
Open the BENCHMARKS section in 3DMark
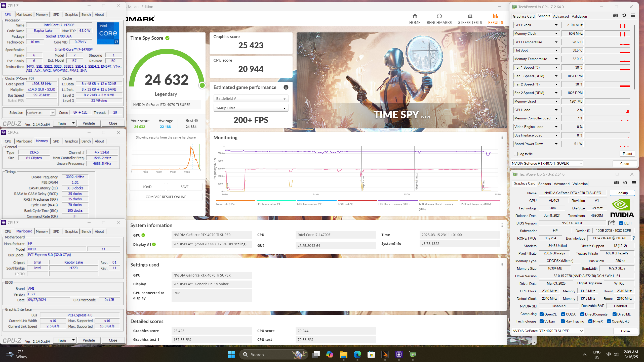coord(439,19)
